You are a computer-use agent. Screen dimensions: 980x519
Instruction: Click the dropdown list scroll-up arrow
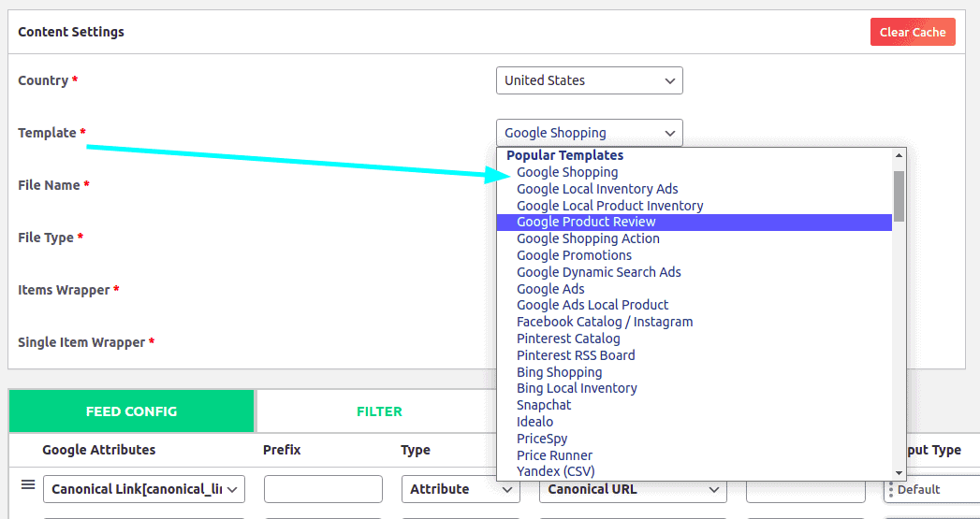tap(899, 155)
